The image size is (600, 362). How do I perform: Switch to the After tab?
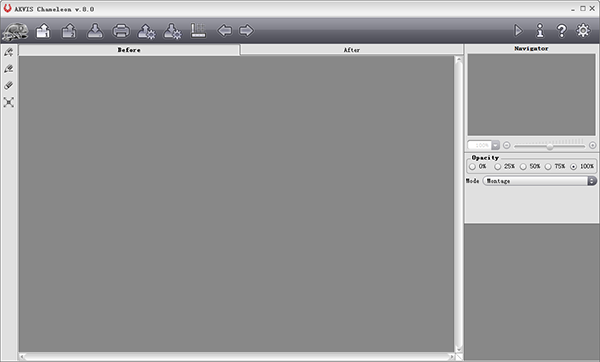click(351, 50)
